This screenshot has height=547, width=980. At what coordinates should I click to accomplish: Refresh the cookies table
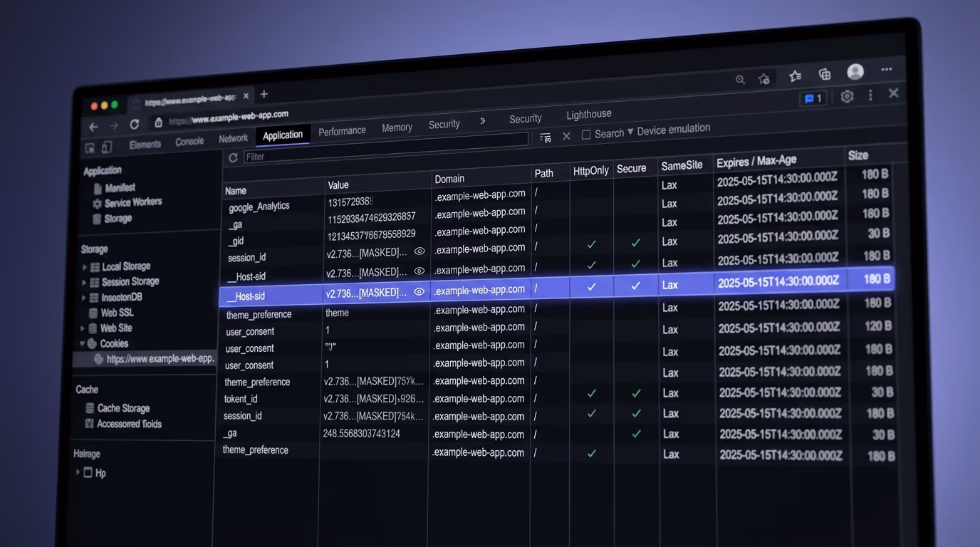pyautogui.click(x=233, y=157)
